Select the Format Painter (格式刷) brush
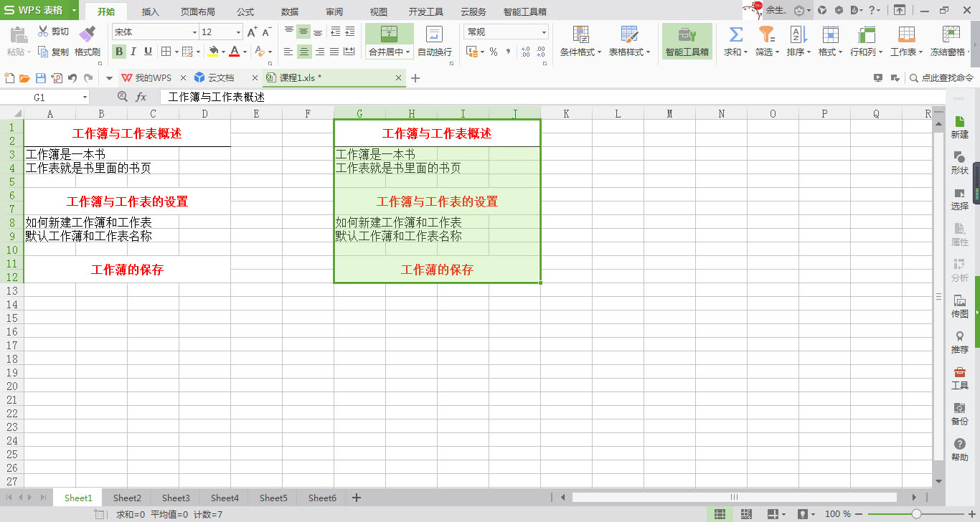 click(x=87, y=34)
